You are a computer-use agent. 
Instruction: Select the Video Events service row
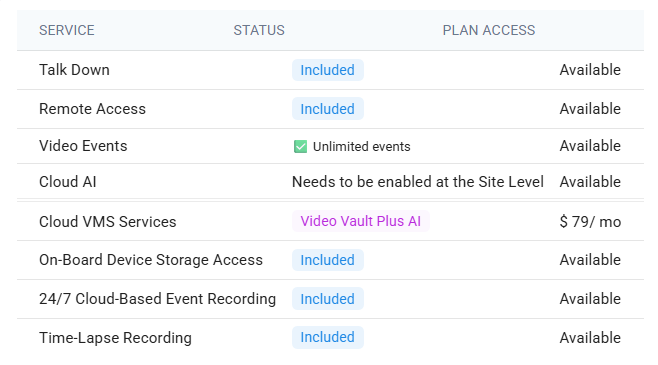click(330, 146)
